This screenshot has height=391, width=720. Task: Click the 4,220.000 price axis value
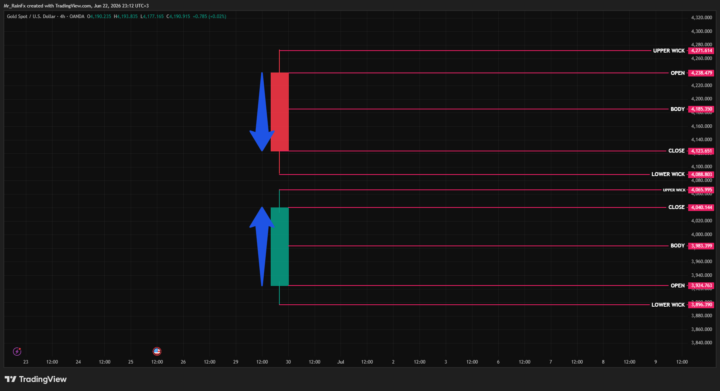(701, 85)
